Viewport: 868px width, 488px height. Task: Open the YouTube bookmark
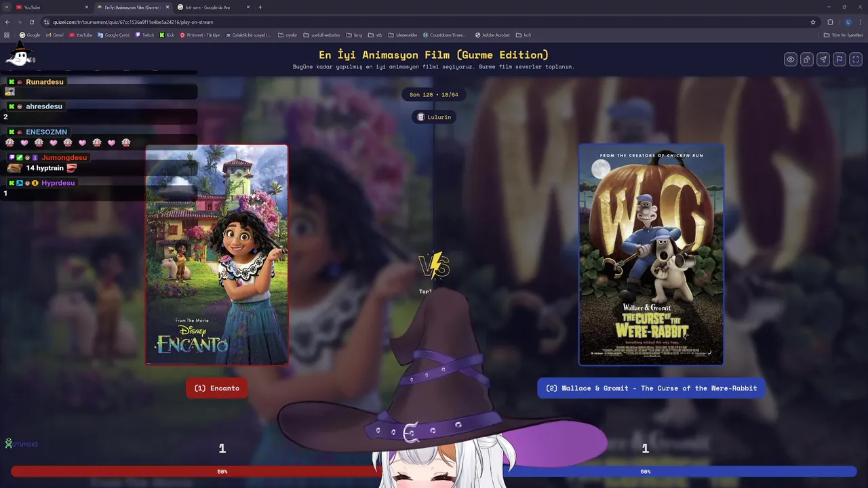pyautogui.click(x=81, y=35)
